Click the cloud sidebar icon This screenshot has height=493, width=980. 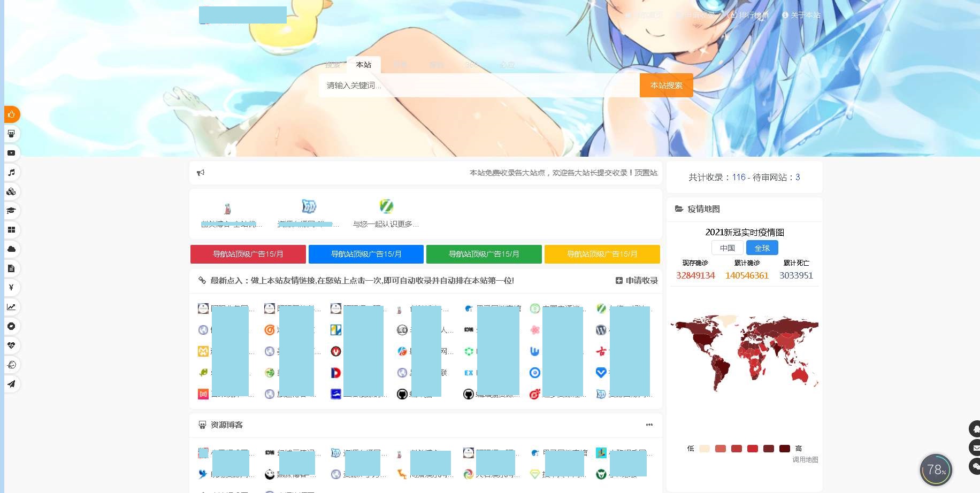click(x=11, y=249)
